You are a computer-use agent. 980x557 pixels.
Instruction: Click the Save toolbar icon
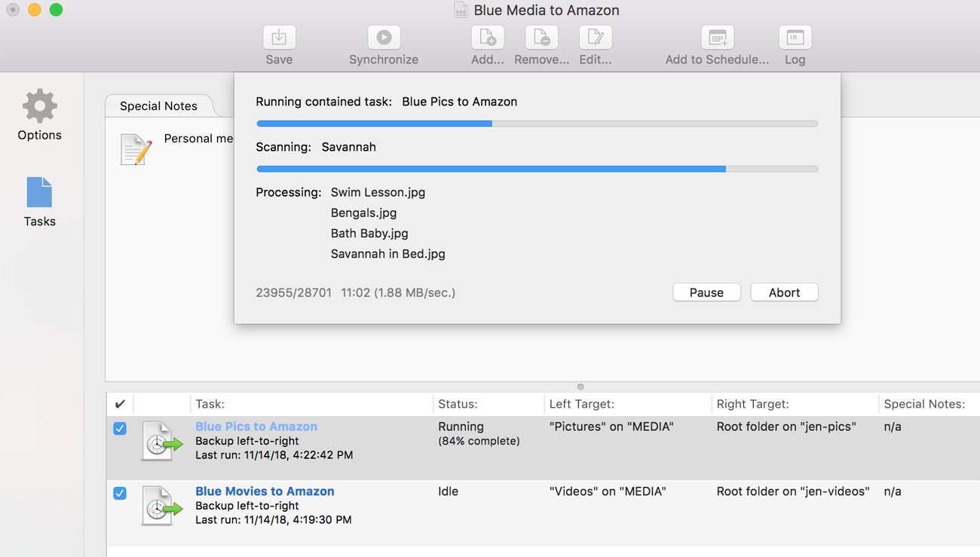279,37
